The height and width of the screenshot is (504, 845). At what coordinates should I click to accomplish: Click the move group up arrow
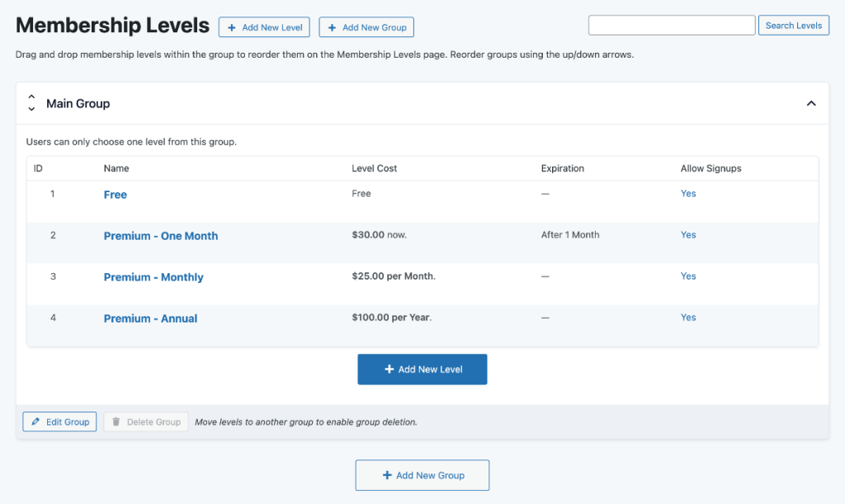click(x=31, y=97)
